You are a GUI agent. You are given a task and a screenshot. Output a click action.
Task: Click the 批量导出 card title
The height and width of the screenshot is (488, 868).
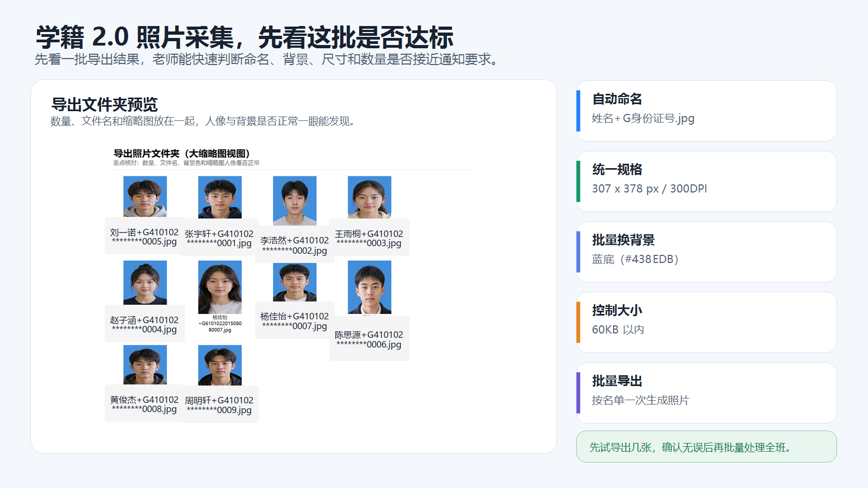[617, 381]
